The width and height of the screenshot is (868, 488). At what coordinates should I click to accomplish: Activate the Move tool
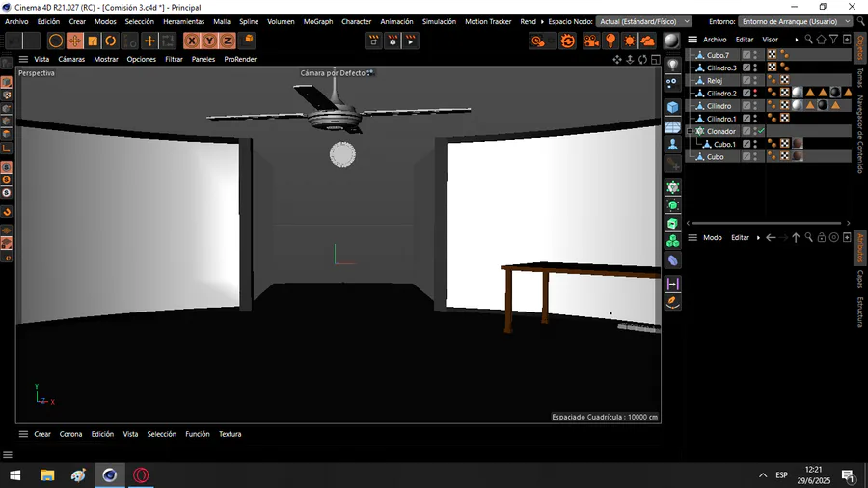click(x=74, y=41)
